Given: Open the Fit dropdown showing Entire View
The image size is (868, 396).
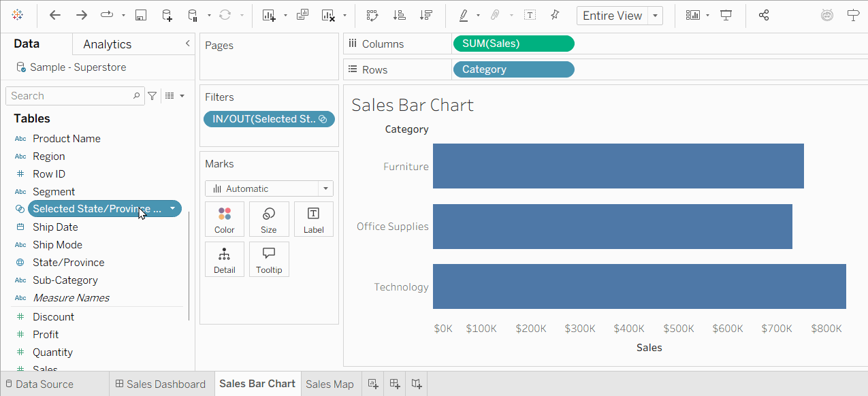Looking at the screenshot, I should click(620, 16).
